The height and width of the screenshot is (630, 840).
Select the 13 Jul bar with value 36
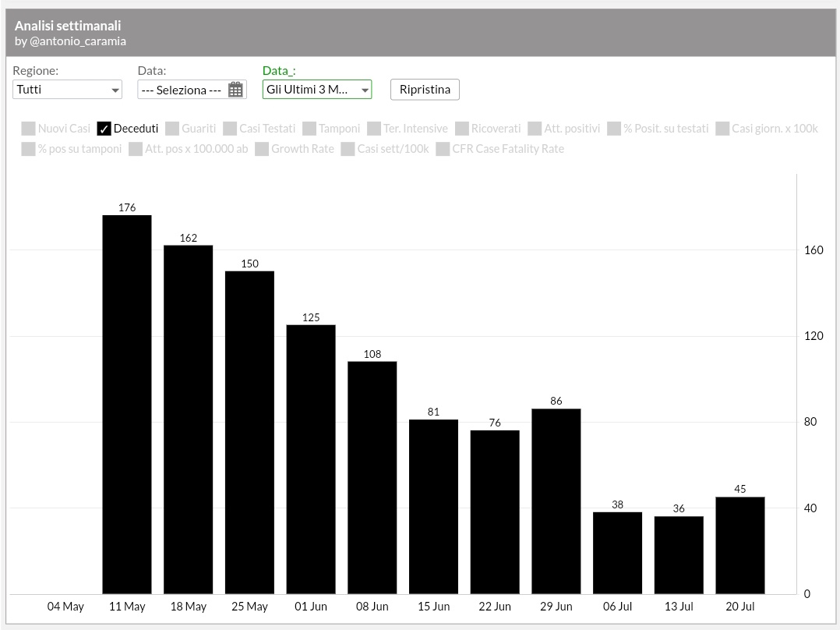point(679,555)
